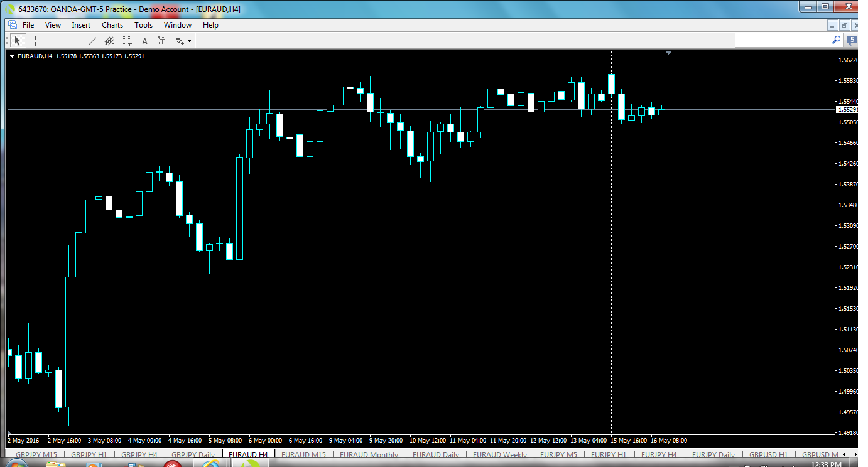Switch to the EURAUD M15 chart tab

click(x=303, y=454)
